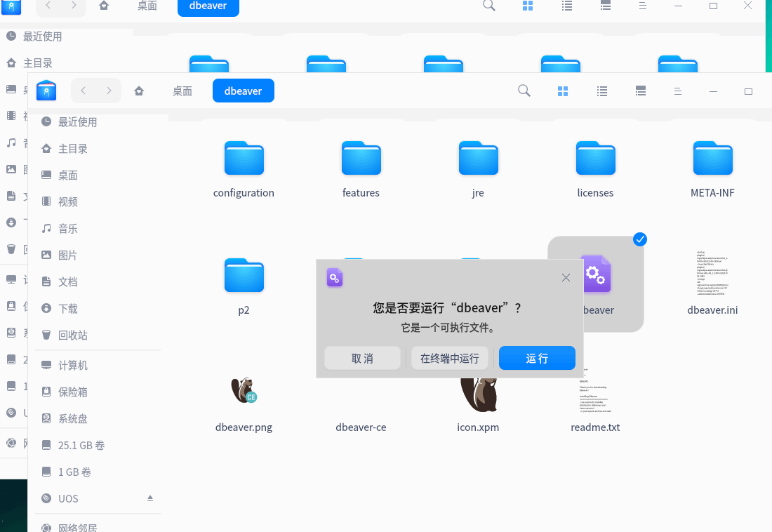Click search icon in back window toolbar

click(x=489, y=6)
